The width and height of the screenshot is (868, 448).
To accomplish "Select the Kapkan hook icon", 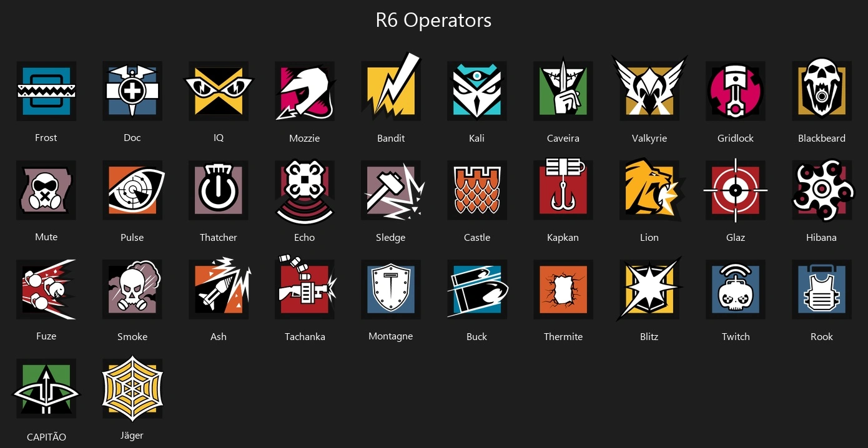I will click(563, 189).
